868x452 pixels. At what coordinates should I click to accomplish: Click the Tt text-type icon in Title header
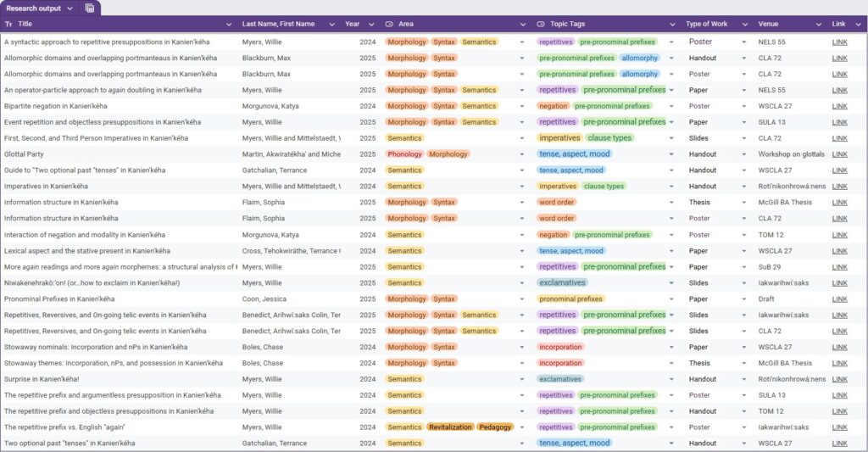click(x=8, y=24)
